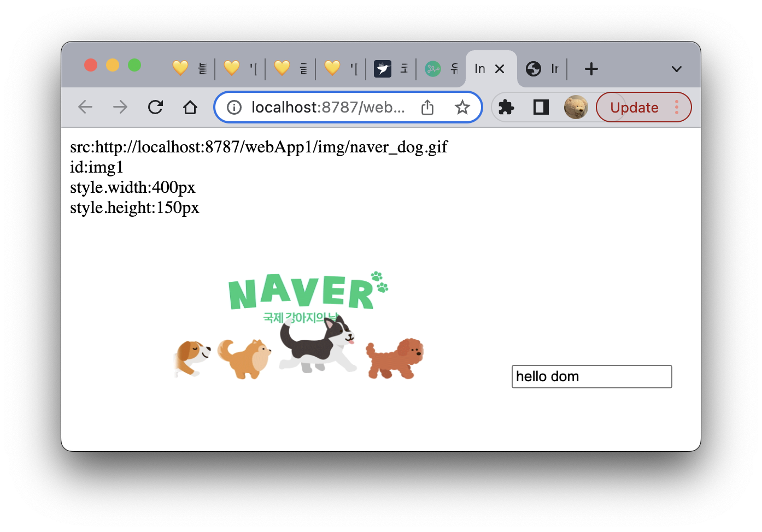Toggle the browser side panel
Screen dimensions: 762x532
point(541,107)
